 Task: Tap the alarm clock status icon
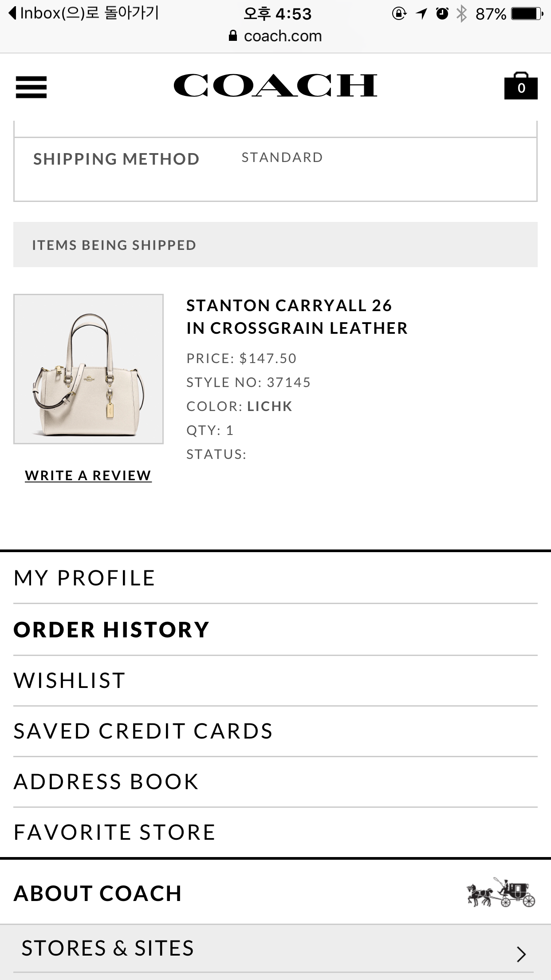click(442, 14)
